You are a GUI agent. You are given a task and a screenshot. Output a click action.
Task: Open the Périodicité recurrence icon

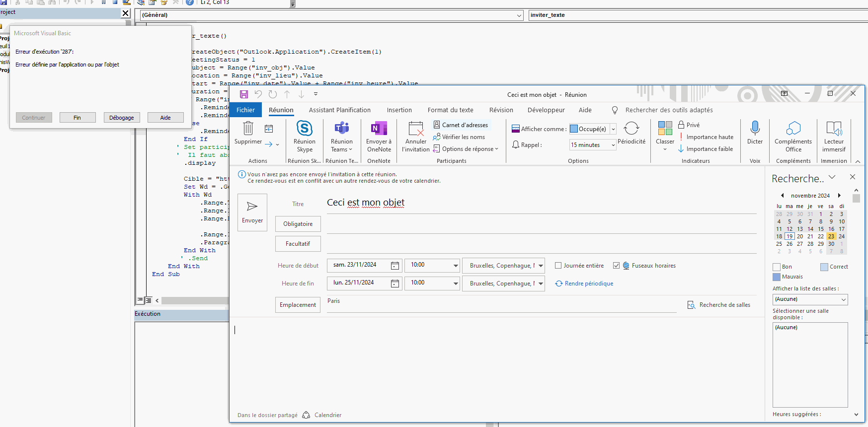point(631,129)
